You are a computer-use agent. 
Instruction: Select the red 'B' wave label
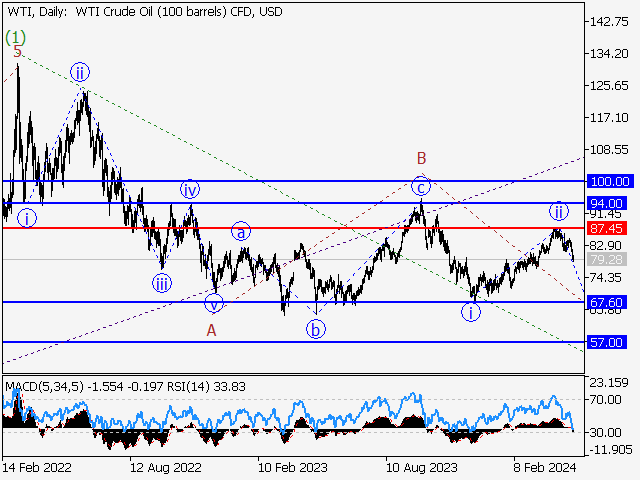[x=421, y=158]
